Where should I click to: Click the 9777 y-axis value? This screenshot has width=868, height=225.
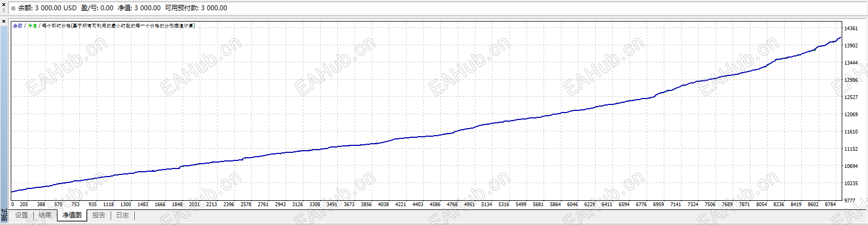click(850, 201)
